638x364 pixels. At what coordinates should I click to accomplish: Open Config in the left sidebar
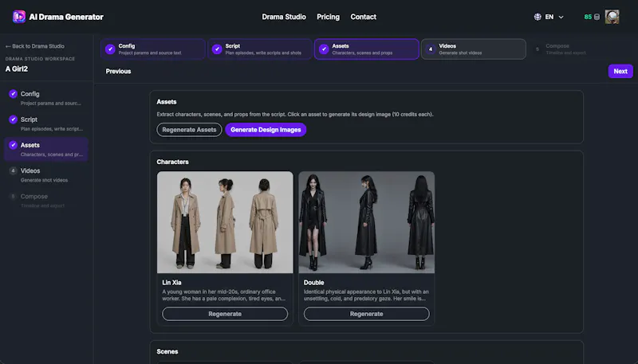(x=46, y=98)
